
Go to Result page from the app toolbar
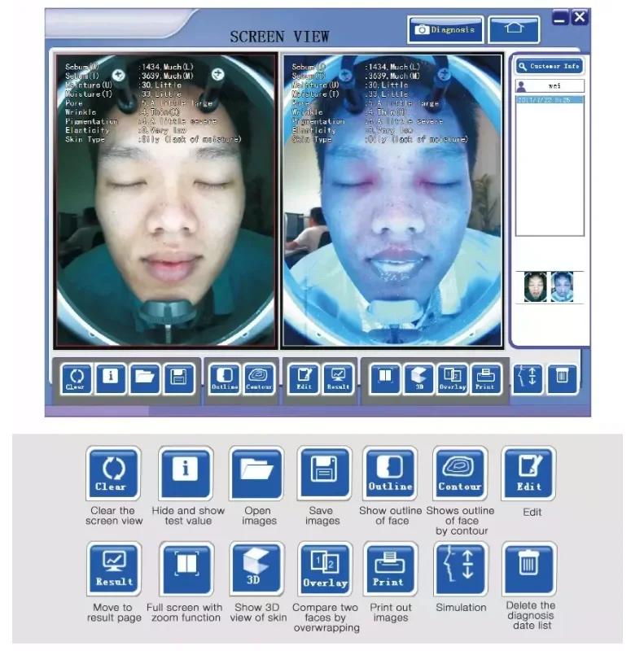[x=338, y=379]
